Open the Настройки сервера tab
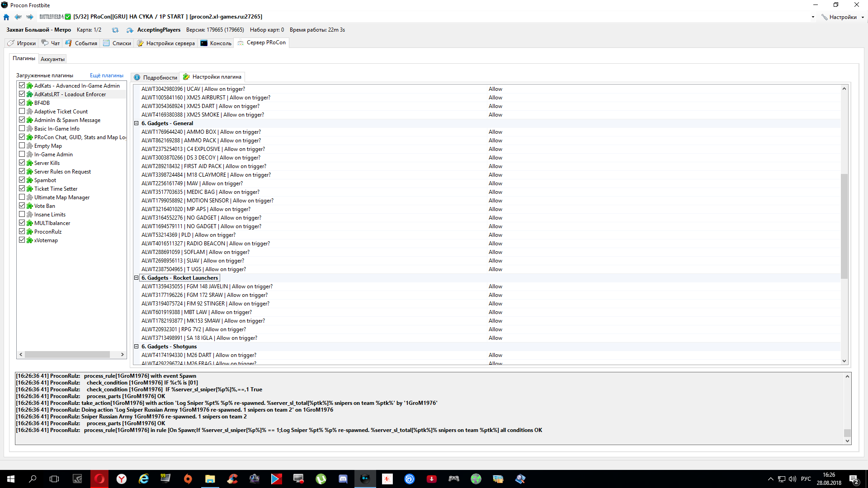This screenshot has height=488, width=868. 166,43
